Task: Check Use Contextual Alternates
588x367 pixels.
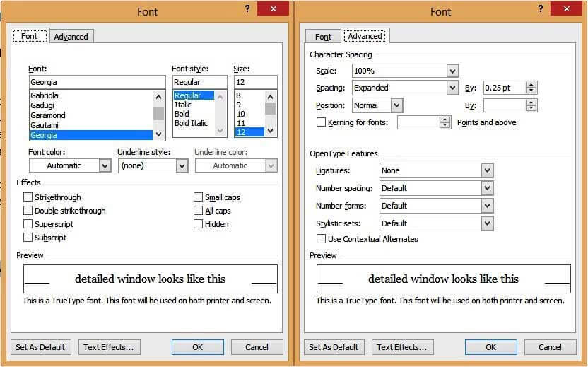Action: (321, 239)
